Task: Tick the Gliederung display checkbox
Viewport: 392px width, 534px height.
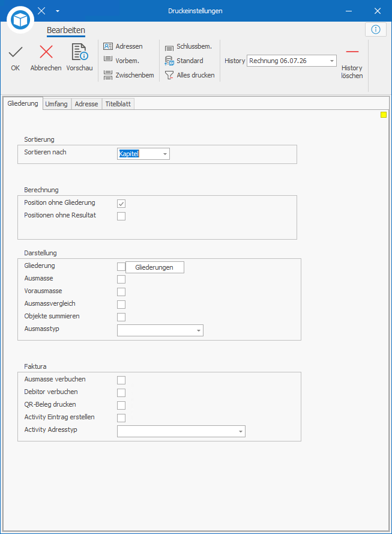Action: coord(121,267)
